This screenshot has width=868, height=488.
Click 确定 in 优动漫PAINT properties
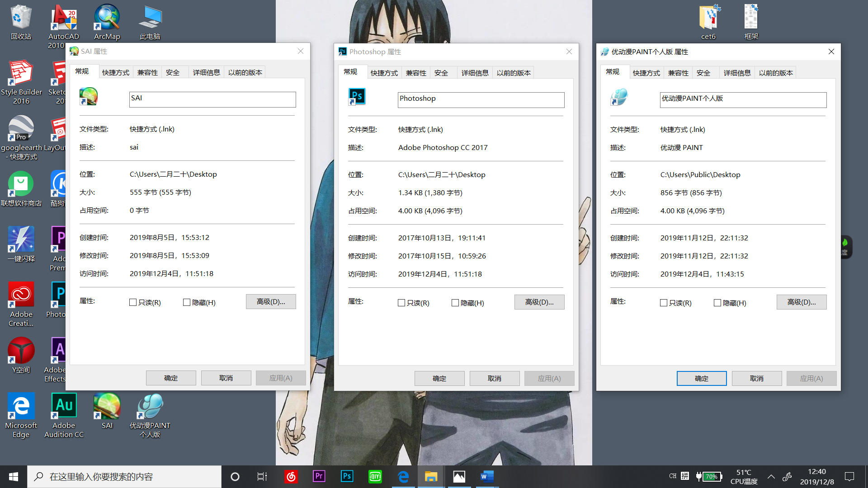tap(702, 379)
